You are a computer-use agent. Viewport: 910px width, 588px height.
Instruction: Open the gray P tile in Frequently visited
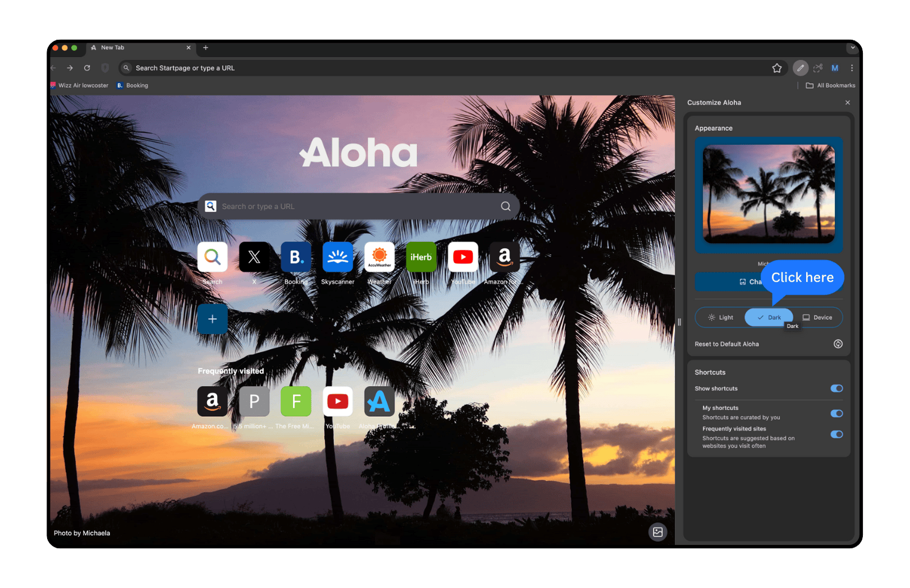[254, 401]
